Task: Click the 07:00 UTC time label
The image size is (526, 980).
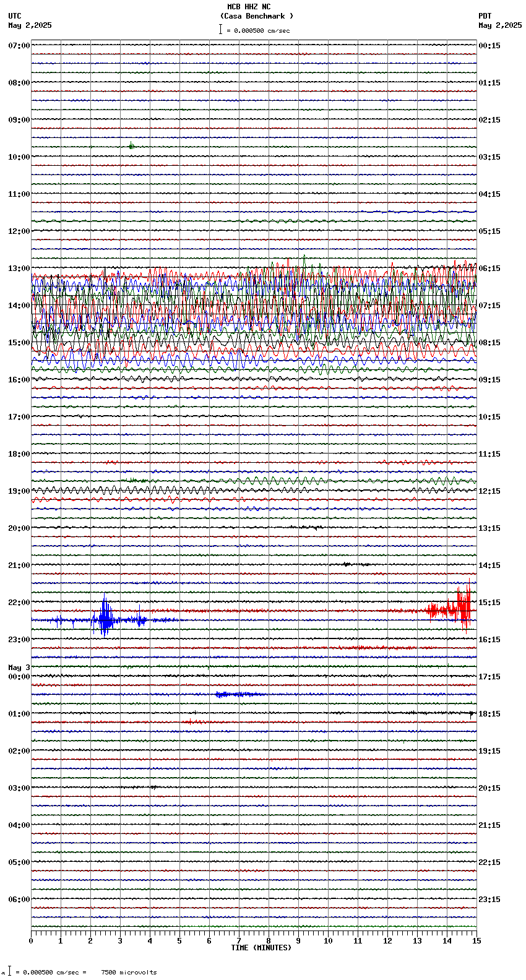Action: (19, 46)
